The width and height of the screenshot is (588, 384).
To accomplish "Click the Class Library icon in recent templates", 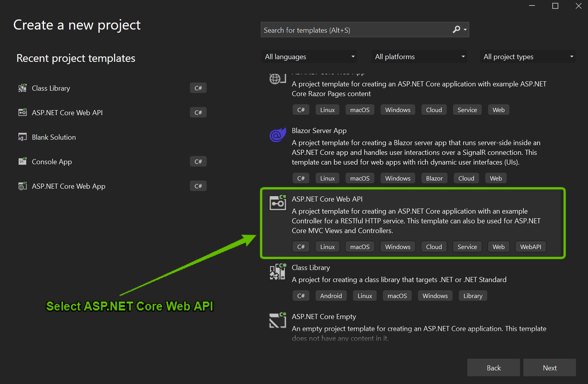I will pos(23,88).
